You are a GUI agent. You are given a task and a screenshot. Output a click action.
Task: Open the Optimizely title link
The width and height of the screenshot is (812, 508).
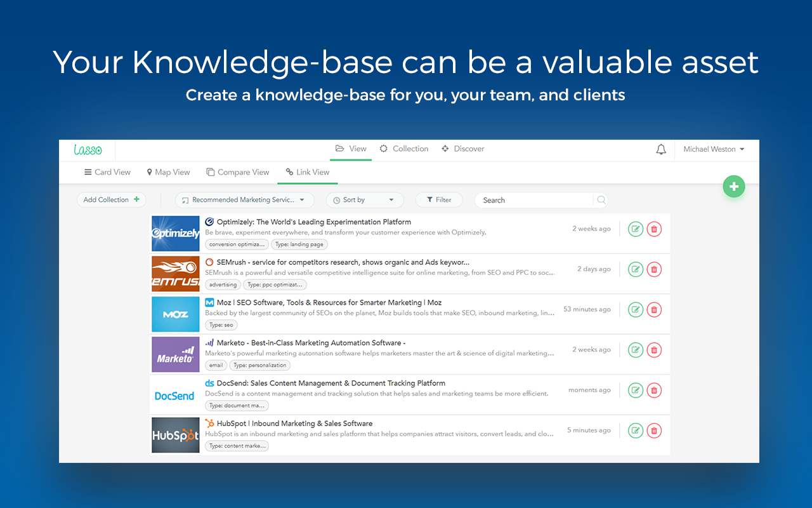point(314,222)
